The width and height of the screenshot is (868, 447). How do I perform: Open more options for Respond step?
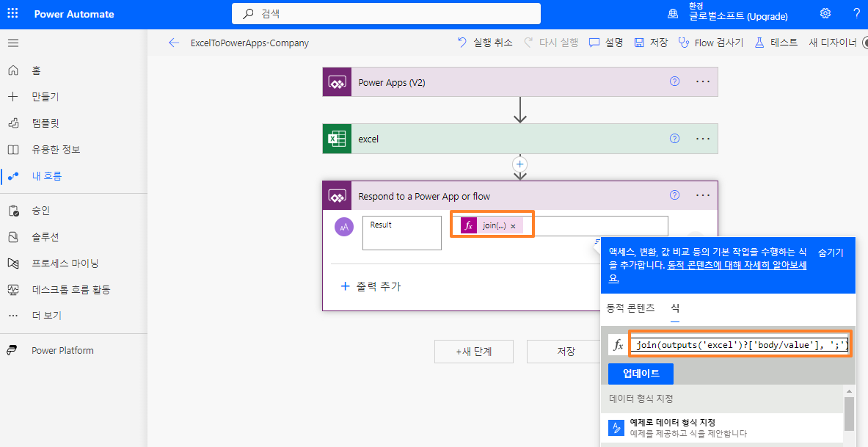click(703, 195)
